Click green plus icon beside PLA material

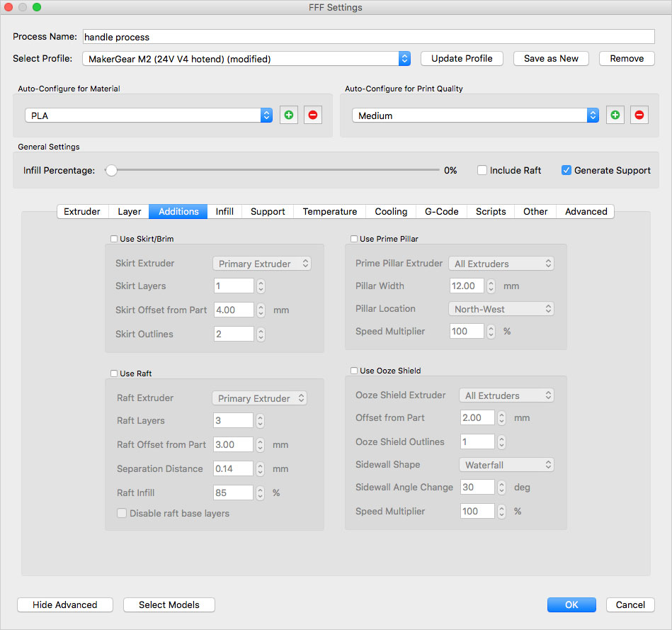click(288, 115)
